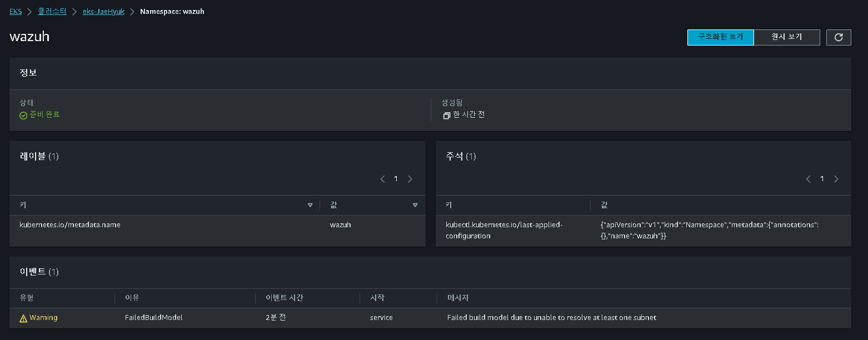
Task: Sort Labels table by 값 column arrow
Action: (x=415, y=206)
